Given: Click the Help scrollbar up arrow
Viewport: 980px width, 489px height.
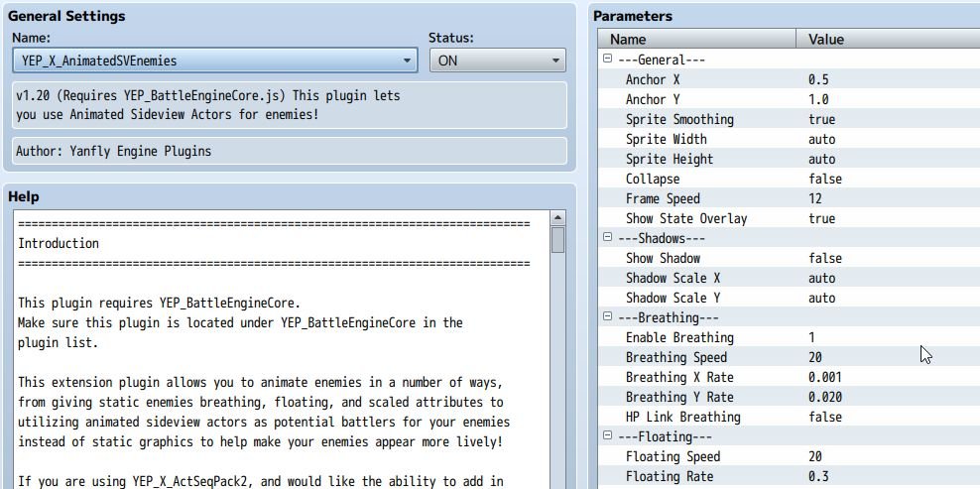Looking at the screenshot, I should tap(557, 217).
